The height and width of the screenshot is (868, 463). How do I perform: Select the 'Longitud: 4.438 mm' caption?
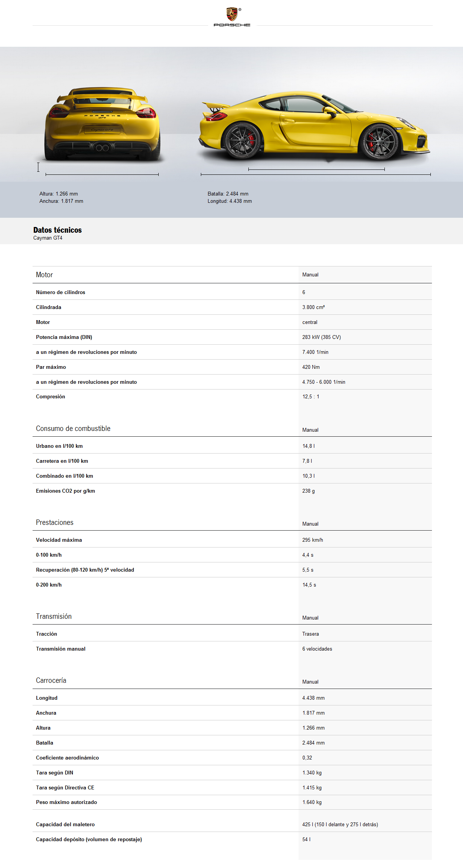[x=230, y=201]
